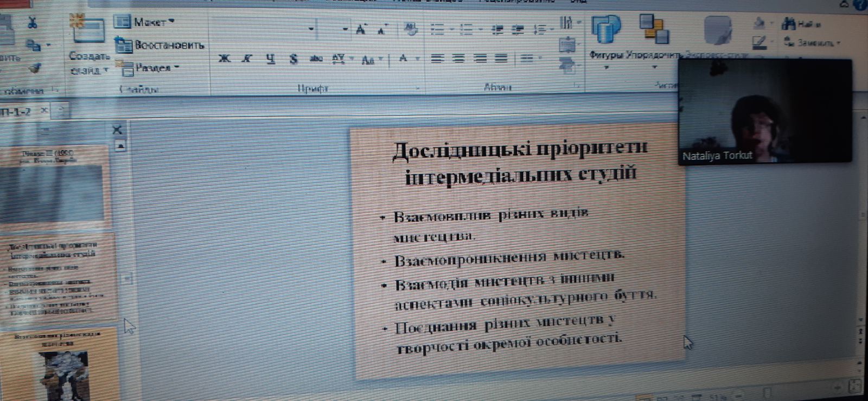Screen dimensions: 868x401
Task: Close the П-1-2 document tab
Action: [44, 111]
